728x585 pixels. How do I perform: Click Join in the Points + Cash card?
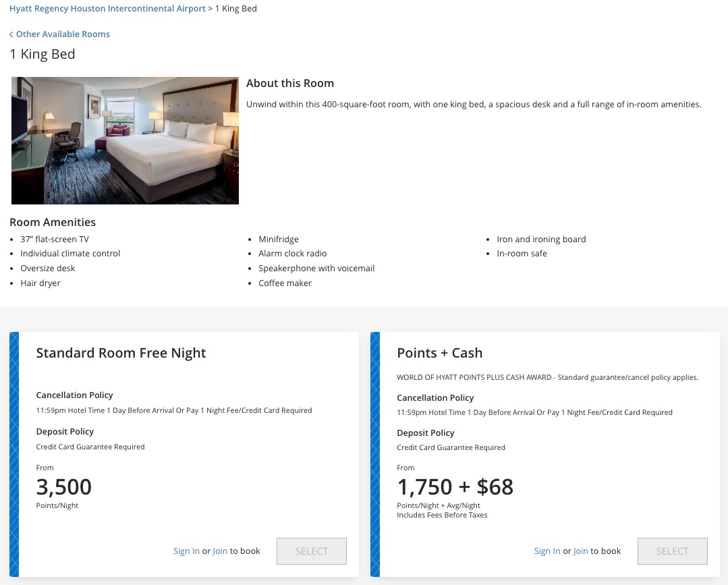pos(581,551)
